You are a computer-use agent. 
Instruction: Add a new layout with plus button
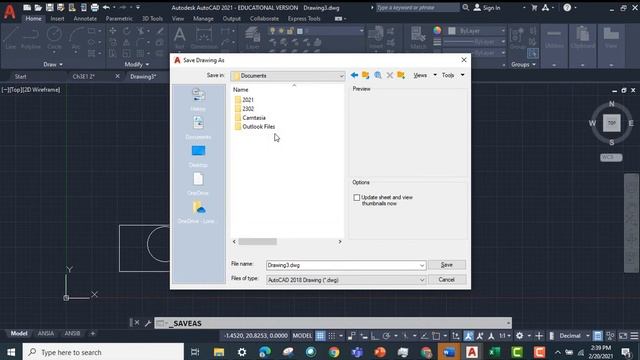pyautogui.click(x=93, y=333)
